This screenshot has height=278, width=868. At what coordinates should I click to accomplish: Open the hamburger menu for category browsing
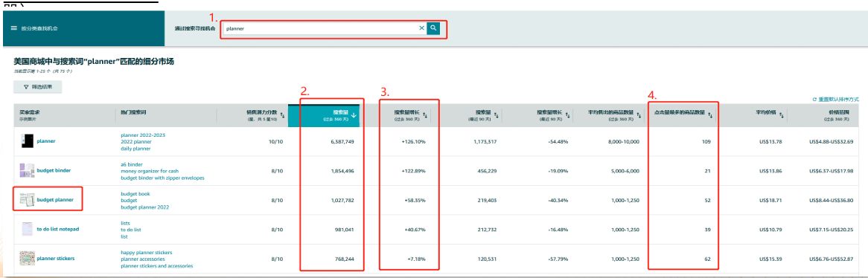14,28
